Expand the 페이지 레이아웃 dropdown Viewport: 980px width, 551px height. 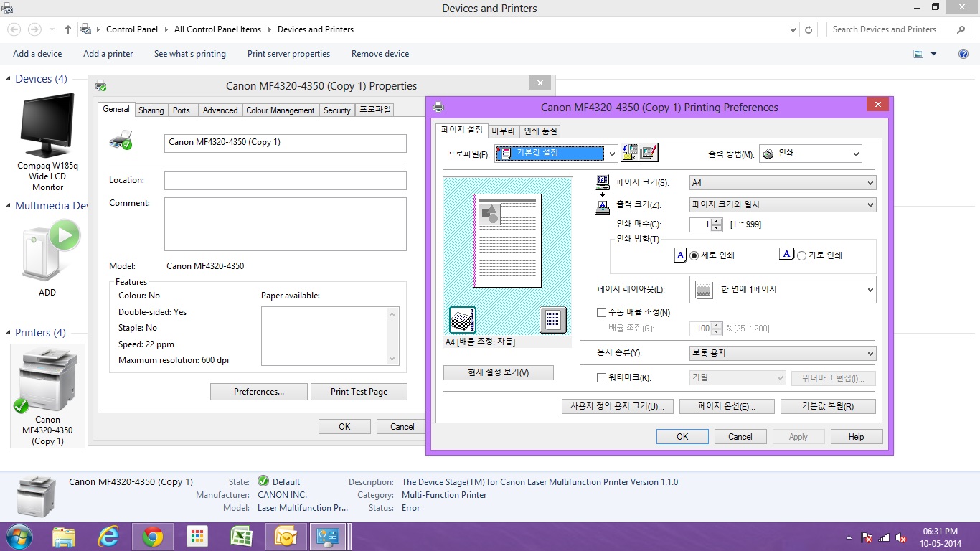pos(782,290)
